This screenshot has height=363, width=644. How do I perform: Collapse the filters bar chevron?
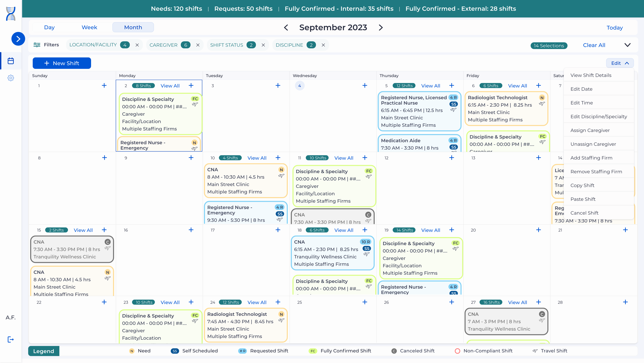coord(628,45)
